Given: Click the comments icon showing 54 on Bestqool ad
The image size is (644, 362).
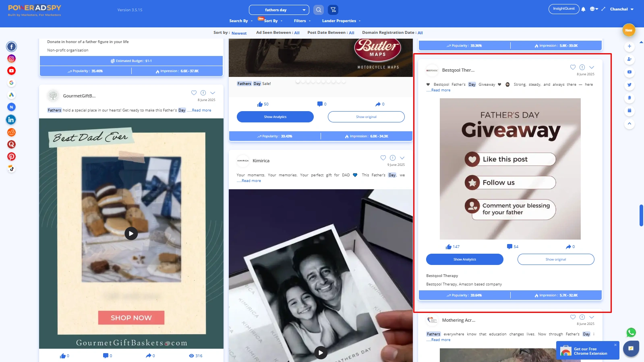Looking at the screenshot, I should pyautogui.click(x=509, y=246).
